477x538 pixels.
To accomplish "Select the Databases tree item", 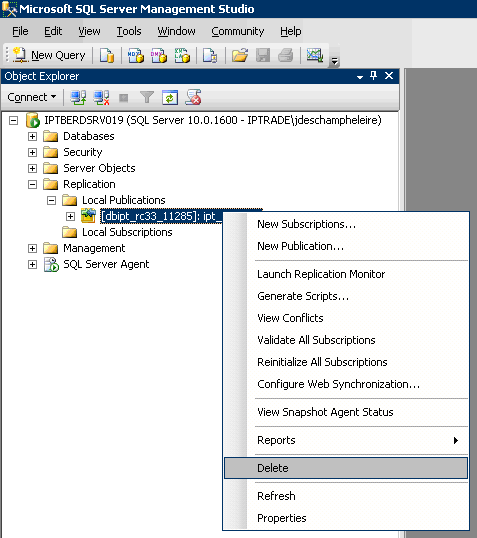I will 89,136.
